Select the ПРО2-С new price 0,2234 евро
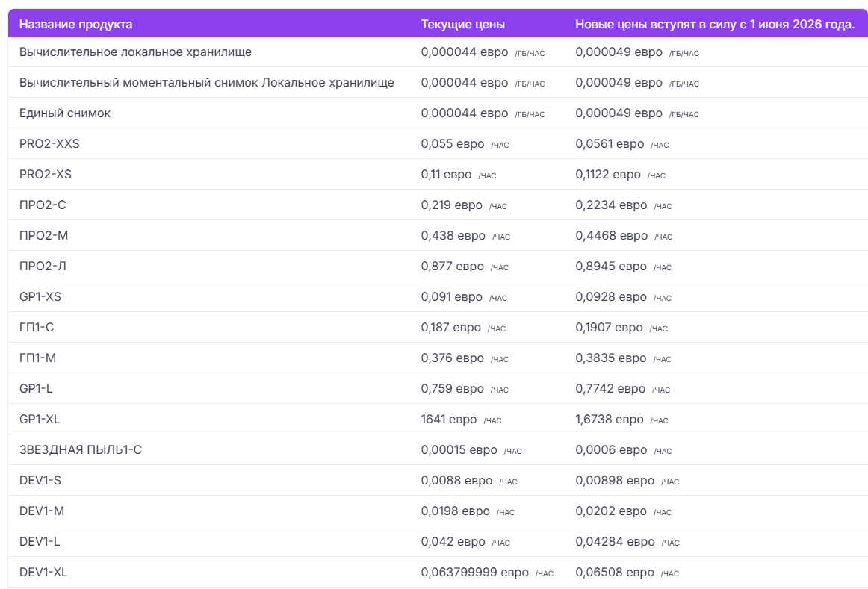The width and height of the screenshot is (868, 589). [611, 205]
